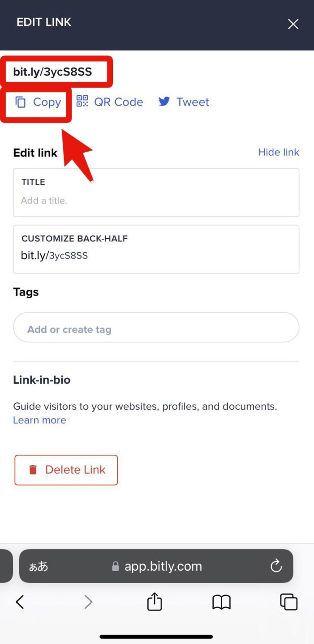Show Safari open tabs

click(x=288, y=602)
